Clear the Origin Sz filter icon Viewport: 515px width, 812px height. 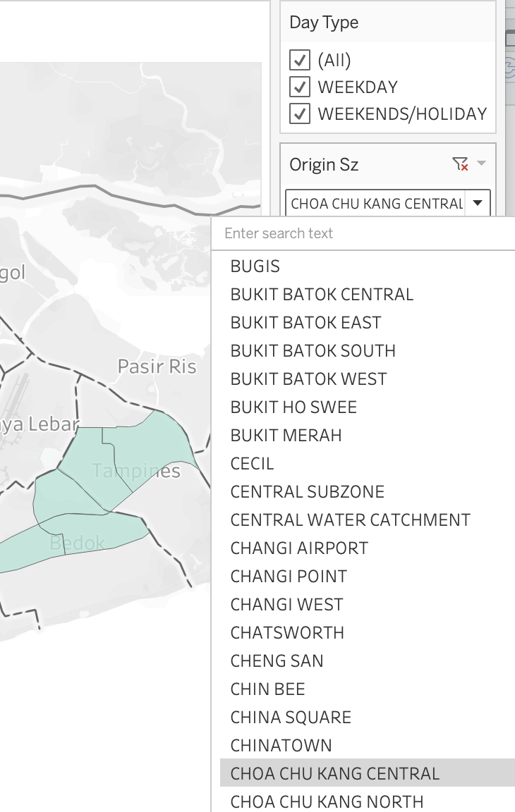pyautogui.click(x=460, y=164)
